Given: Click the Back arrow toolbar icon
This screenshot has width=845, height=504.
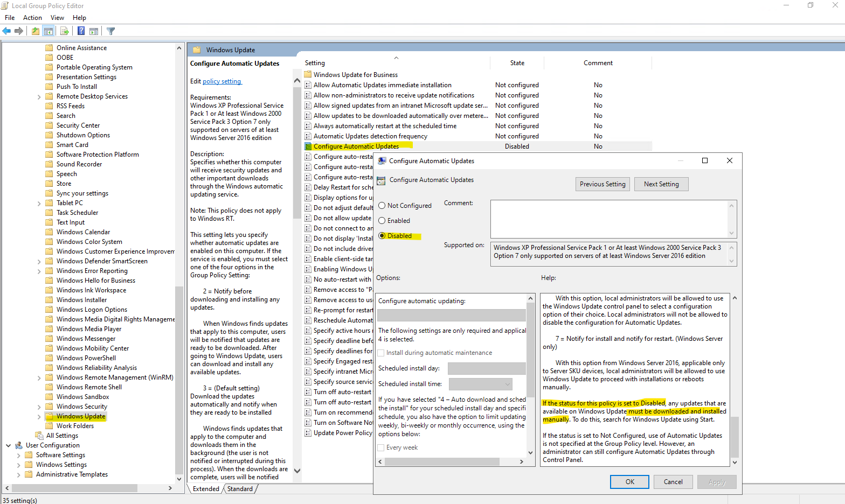Looking at the screenshot, I should pyautogui.click(x=7, y=31).
